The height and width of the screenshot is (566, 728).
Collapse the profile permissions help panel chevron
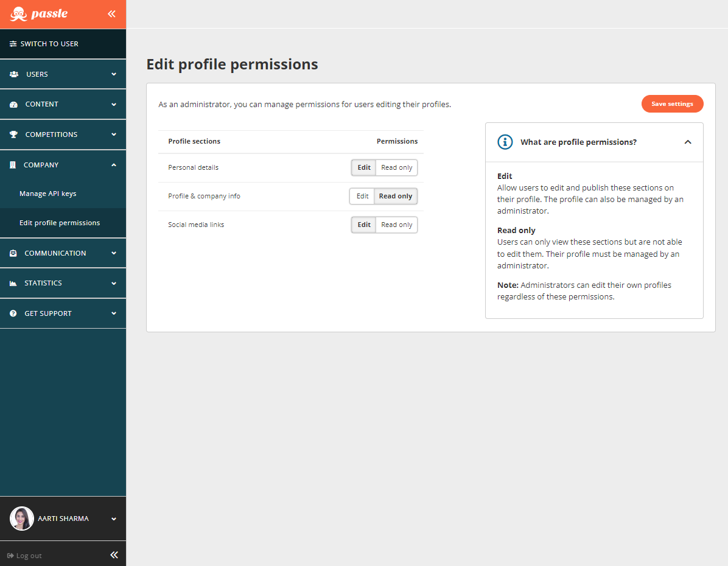point(688,142)
